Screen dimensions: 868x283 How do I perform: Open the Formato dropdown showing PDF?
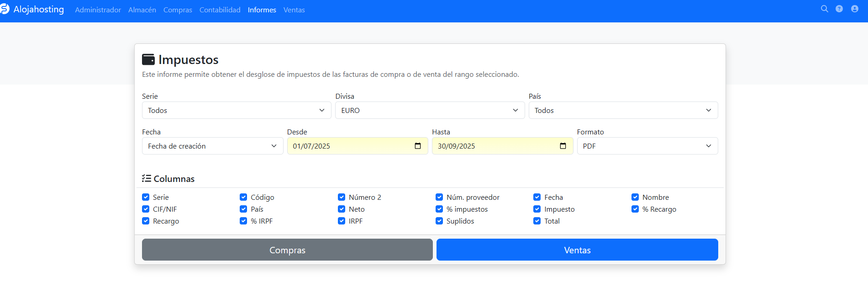647,146
